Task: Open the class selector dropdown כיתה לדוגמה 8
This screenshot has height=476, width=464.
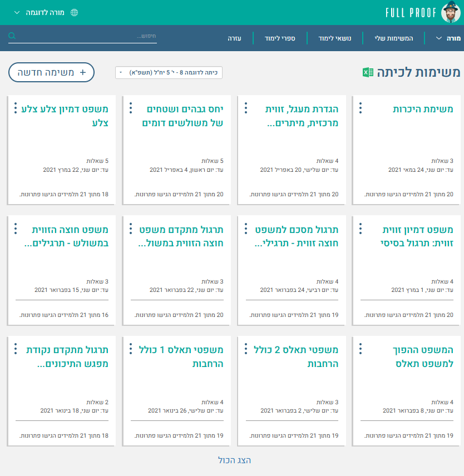Action: tap(169, 72)
